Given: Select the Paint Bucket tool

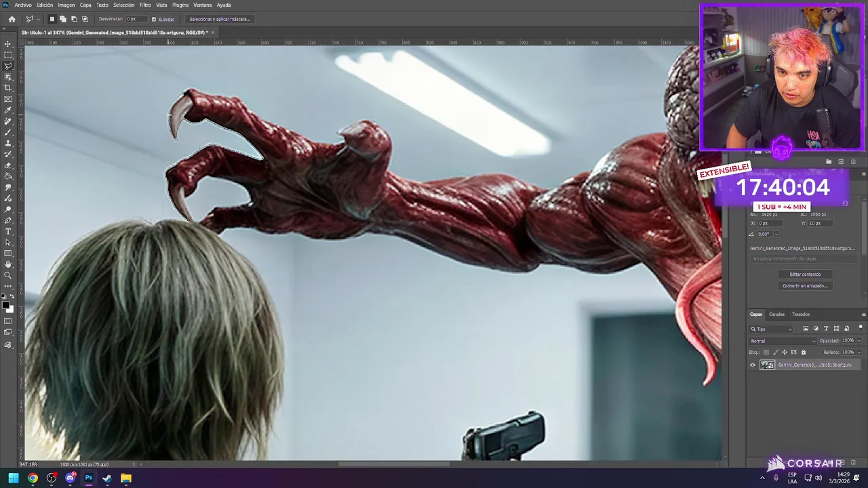Looking at the screenshot, I should coord(8,176).
